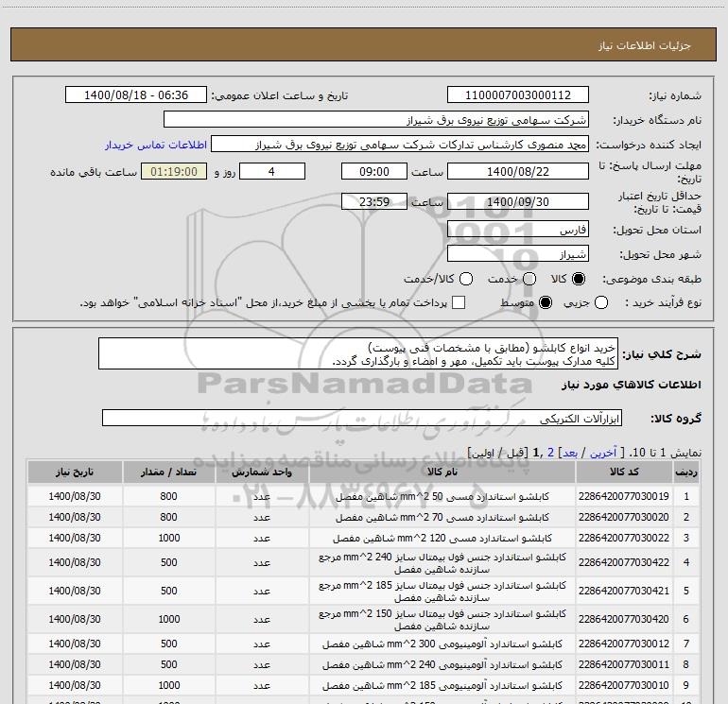This screenshot has height=704, width=728.
Task: Click the row 8 aluminum cable lug 240 mm name
Action: 442,665
